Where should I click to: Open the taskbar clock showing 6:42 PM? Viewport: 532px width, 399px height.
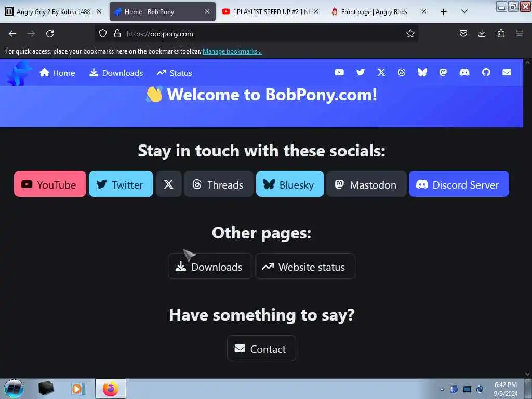[x=505, y=389]
